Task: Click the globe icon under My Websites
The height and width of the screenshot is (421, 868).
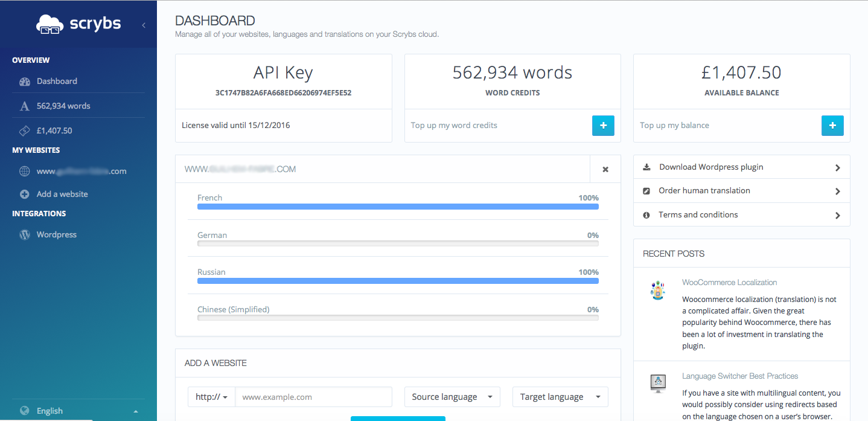Action: [25, 172]
